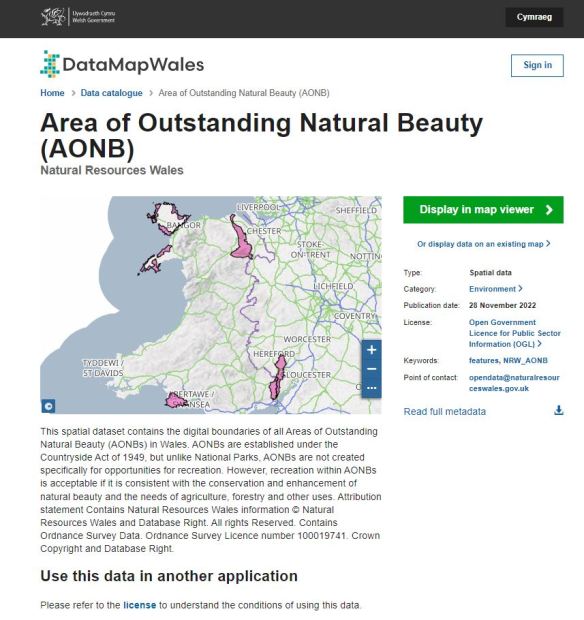584x620 pixels.
Task: Click the map attribution icon in corner
Action: pos(48,406)
